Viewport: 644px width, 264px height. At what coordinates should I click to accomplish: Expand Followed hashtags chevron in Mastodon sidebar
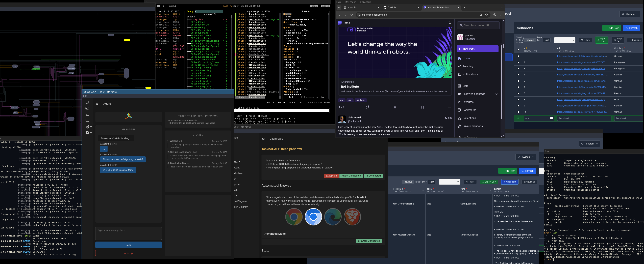point(496,94)
